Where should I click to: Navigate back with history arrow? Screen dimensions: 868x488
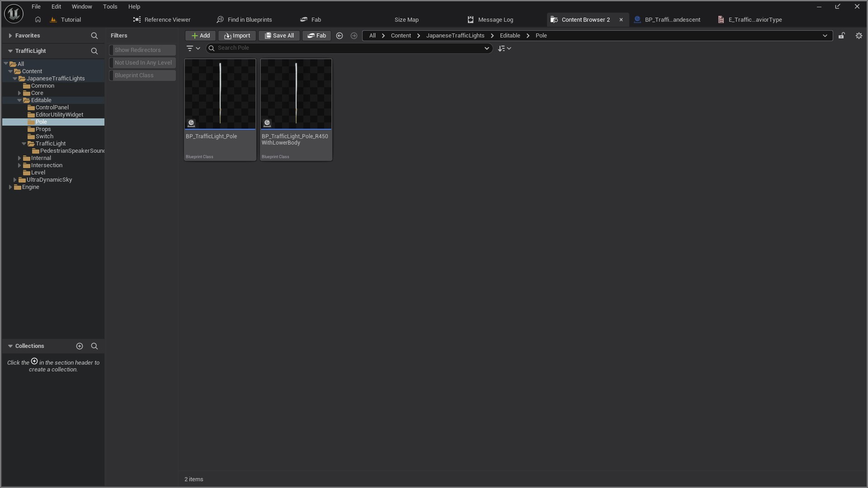tap(340, 36)
